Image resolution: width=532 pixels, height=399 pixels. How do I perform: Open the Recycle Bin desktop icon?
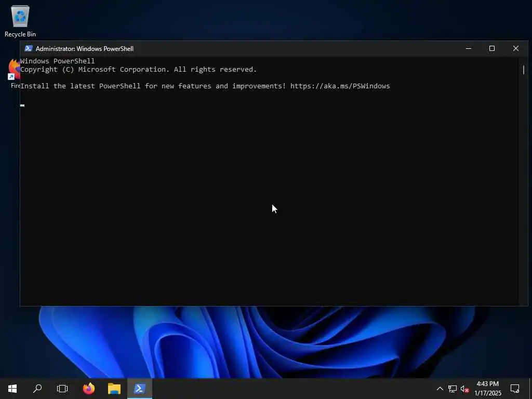(x=20, y=21)
